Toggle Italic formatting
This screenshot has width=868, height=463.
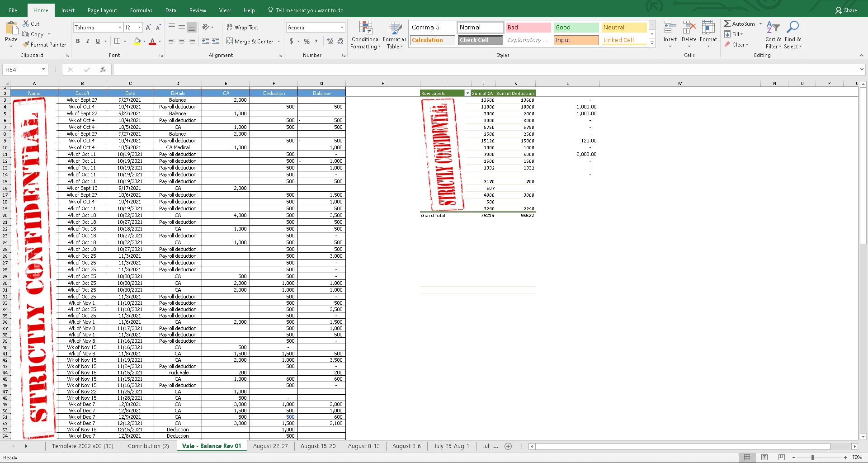click(x=88, y=41)
